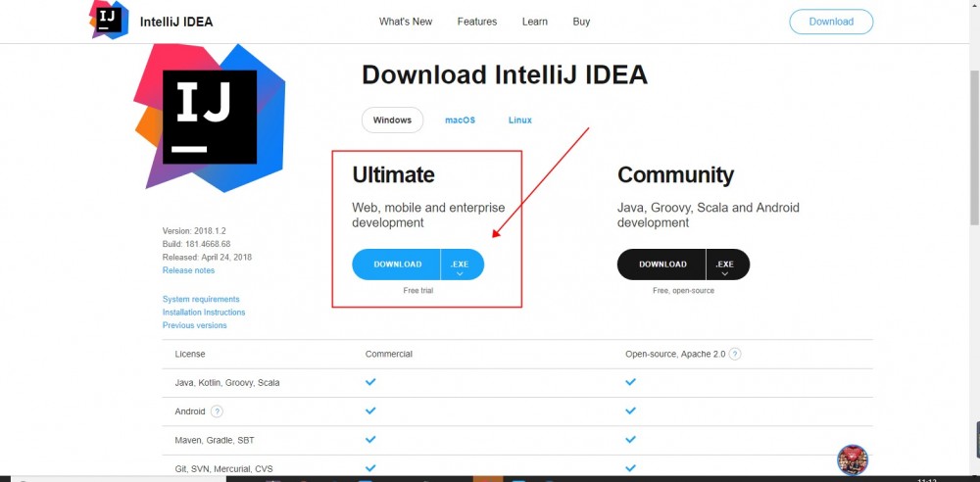Image resolution: width=980 pixels, height=482 pixels.
Task: Click the 'Free, open-source' caption
Action: coord(683,291)
